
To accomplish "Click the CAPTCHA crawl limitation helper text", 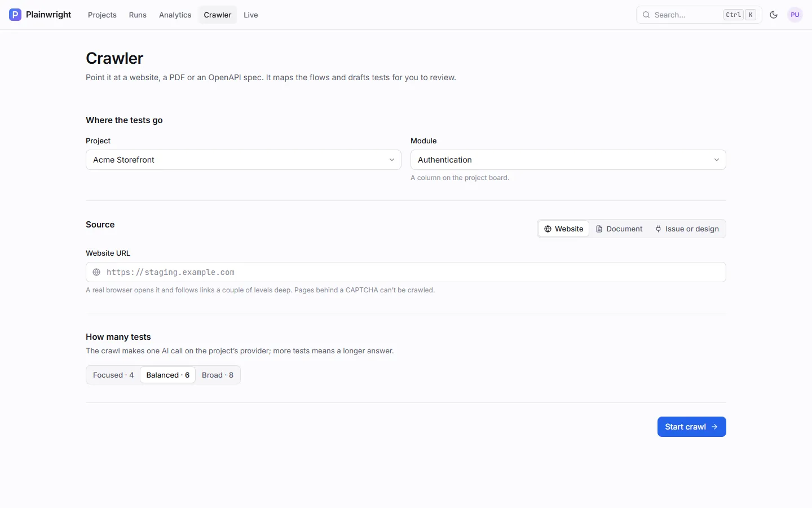I will [261, 290].
